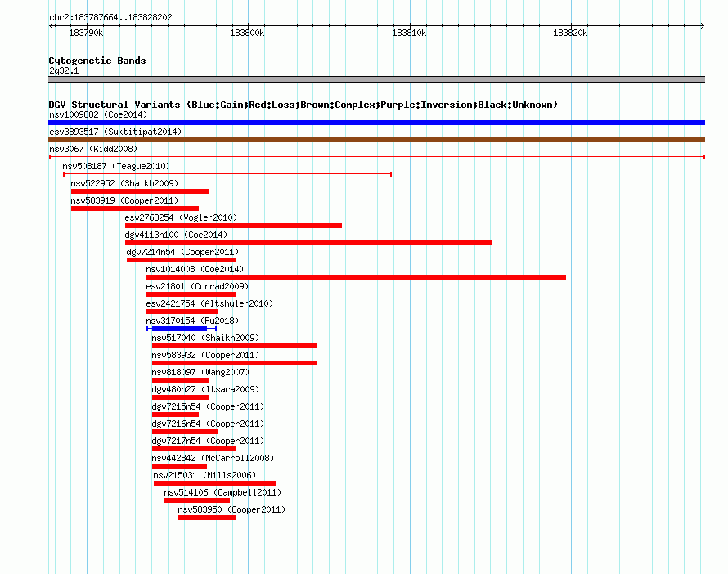Click the ruler's left arrowhead

(x=51, y=25)
